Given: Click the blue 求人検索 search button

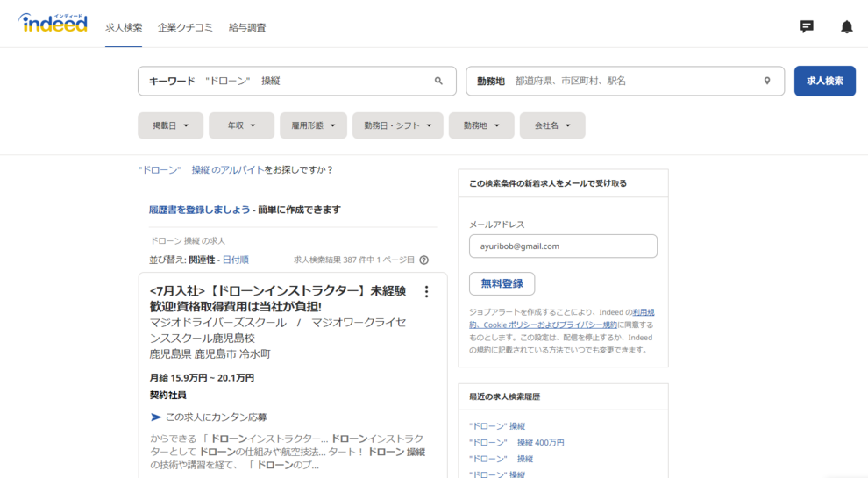Looking at the screenshot, I should click(x=825, y=81).
